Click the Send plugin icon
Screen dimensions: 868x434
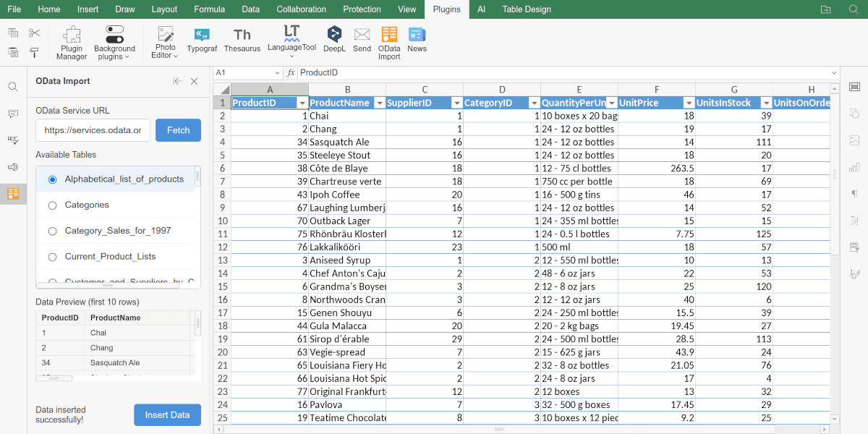point(362,40)
